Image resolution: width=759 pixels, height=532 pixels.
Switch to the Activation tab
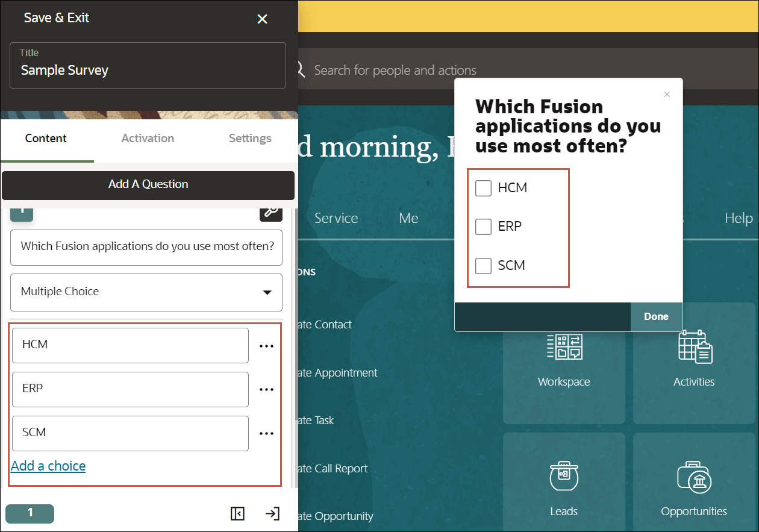[x=148, y=138]
